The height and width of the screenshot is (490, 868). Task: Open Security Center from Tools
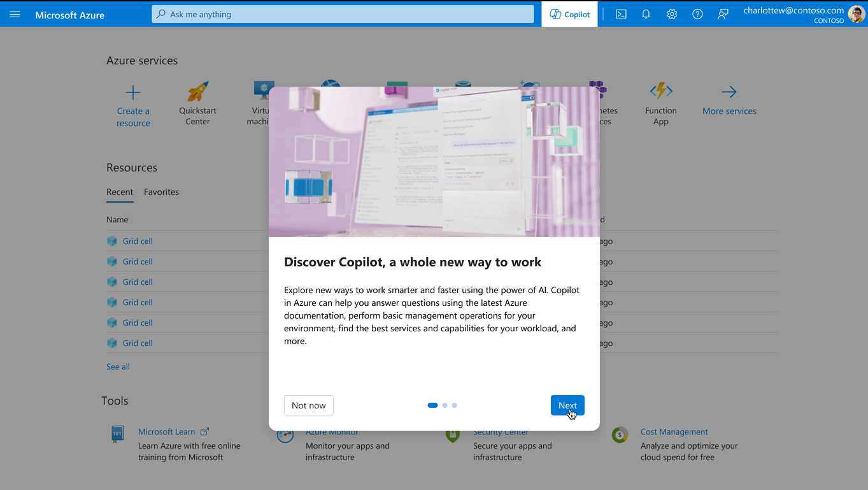(x=500, y=431)
